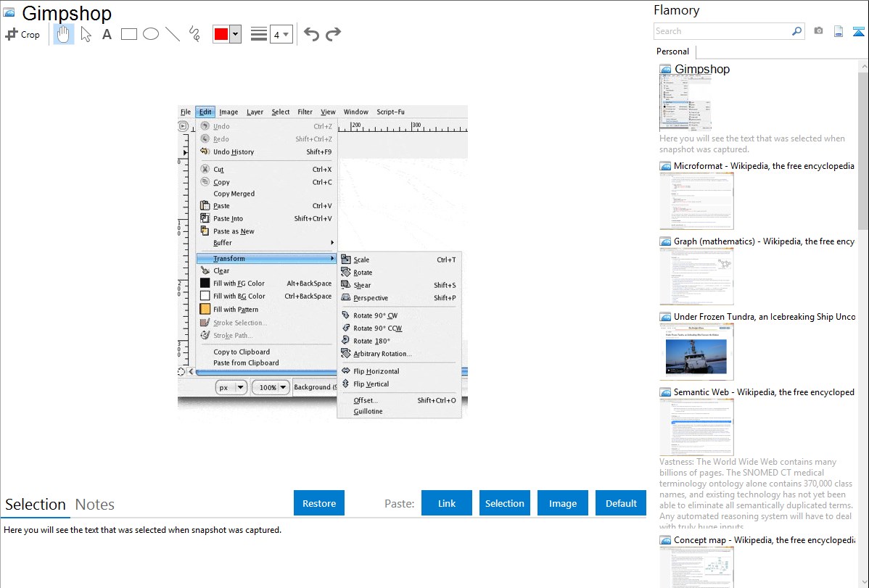The width and height of the screenshot is (869, 588).
Task: Click the Concept map title in sidebar
Action: click(765, 539)
